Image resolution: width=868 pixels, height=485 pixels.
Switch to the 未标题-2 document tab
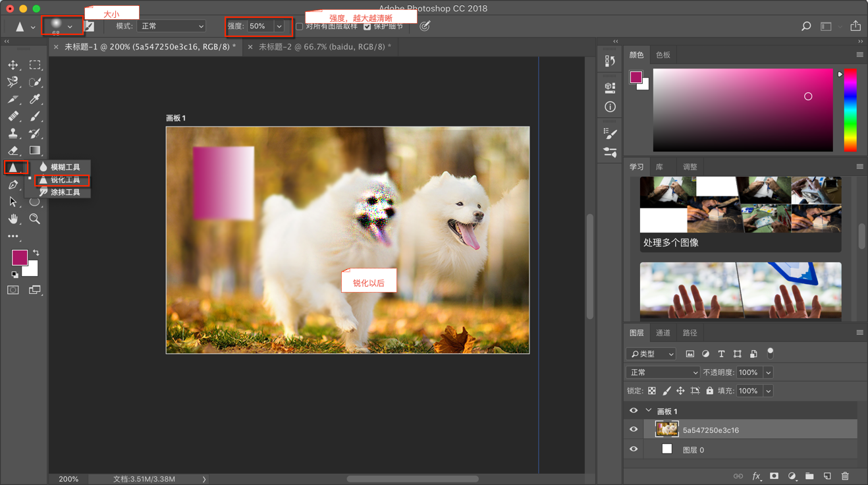[x=324, y=47]
